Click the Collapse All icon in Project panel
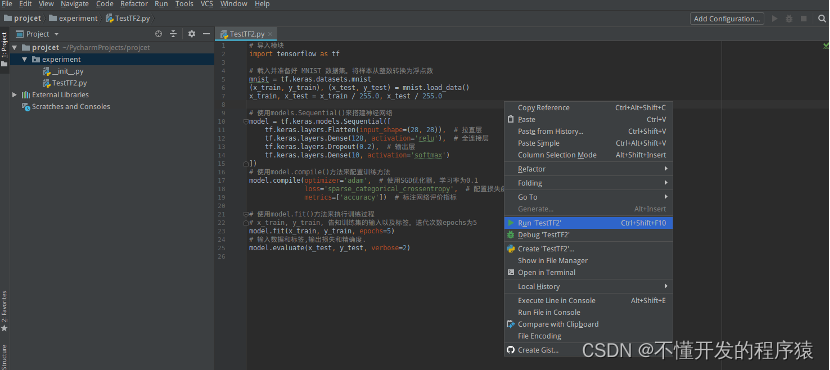This screenshot has width=830, height=370. 173,34
